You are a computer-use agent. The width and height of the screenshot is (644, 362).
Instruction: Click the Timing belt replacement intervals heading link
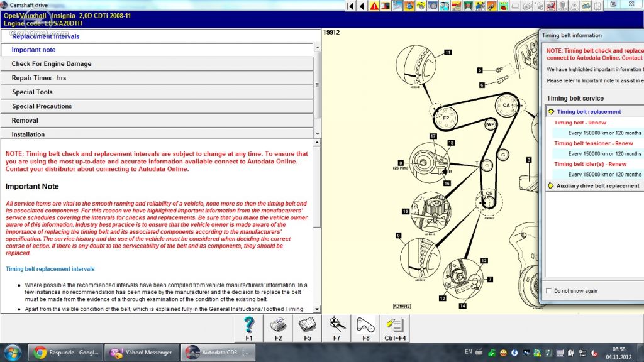point(50,269)
